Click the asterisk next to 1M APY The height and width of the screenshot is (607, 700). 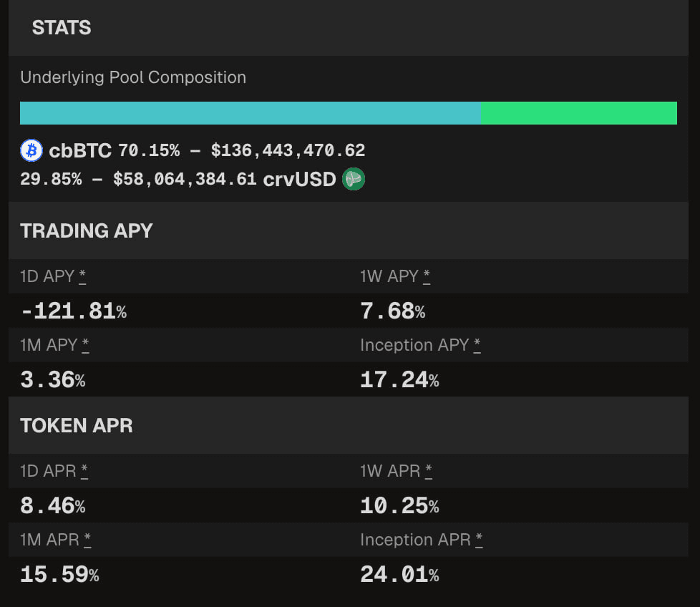[86, 346]
